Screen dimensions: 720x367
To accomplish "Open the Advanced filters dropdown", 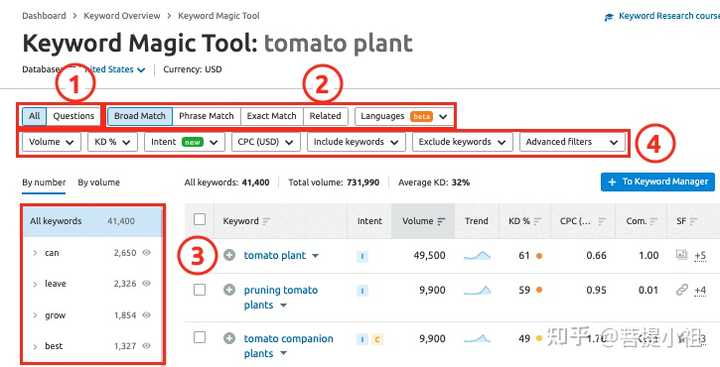I will point(572,142).
